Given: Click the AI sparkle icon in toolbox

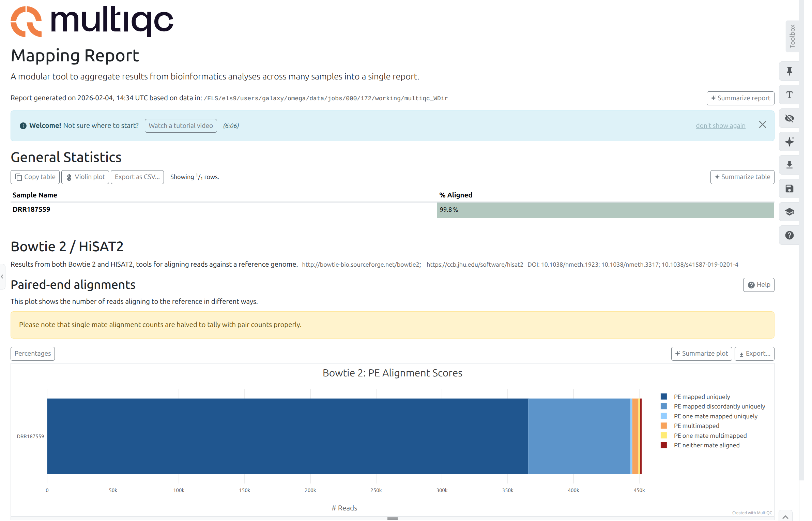Looking at the screenshot, I should [789, 142].
